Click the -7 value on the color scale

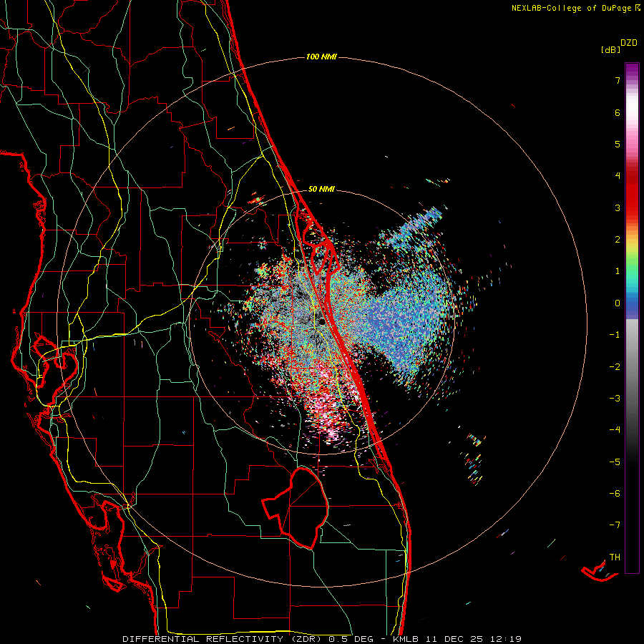point(615,525)
